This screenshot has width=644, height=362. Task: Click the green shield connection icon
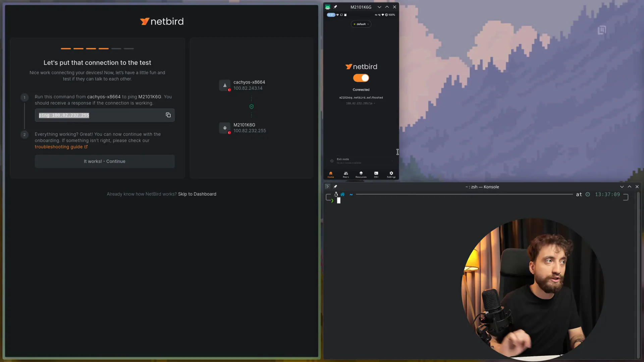click(x=252, y=107)
